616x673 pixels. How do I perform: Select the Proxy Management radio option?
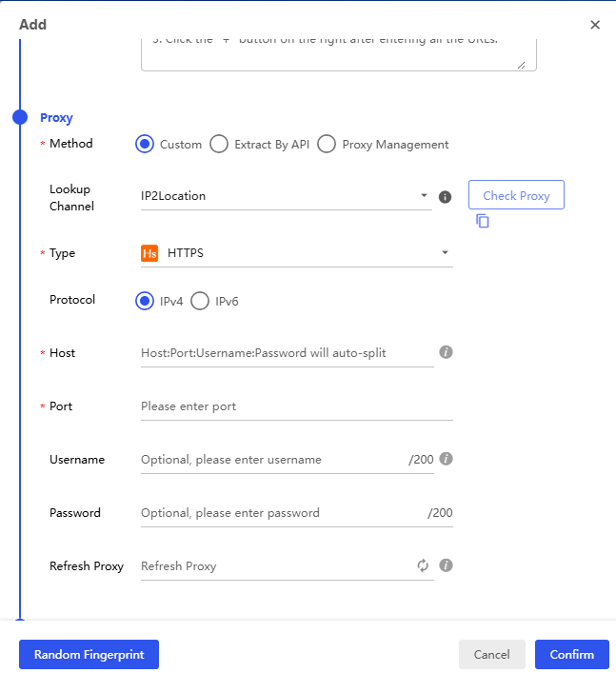[x=327, y=145]
